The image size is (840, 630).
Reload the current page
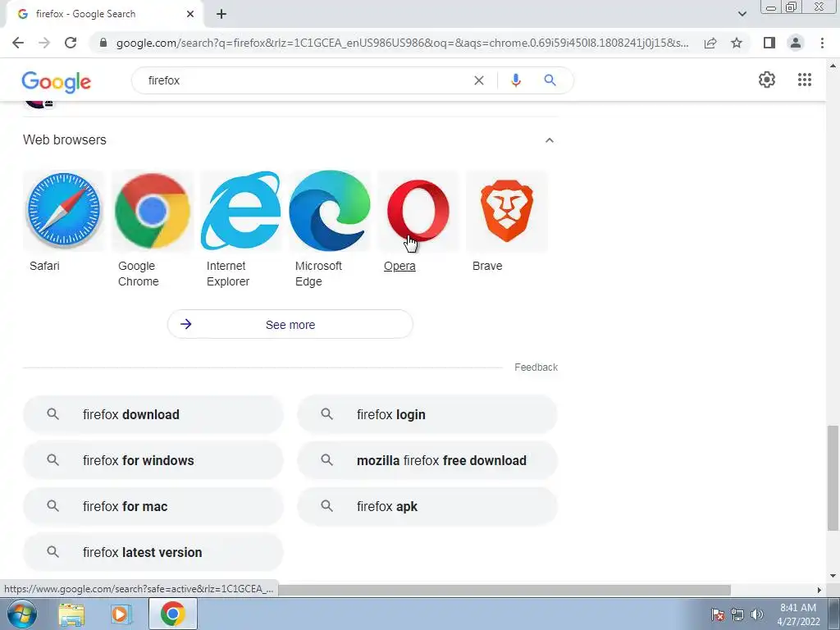tap(71, 43)
